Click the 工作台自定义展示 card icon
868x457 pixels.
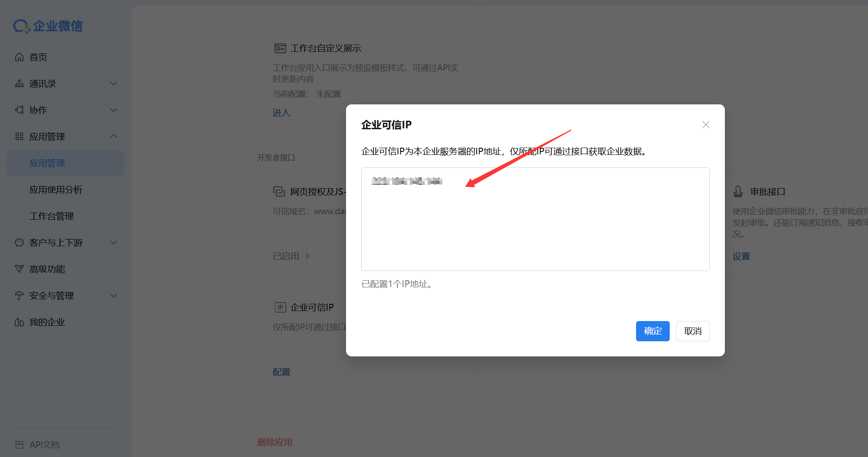[280, 48]
